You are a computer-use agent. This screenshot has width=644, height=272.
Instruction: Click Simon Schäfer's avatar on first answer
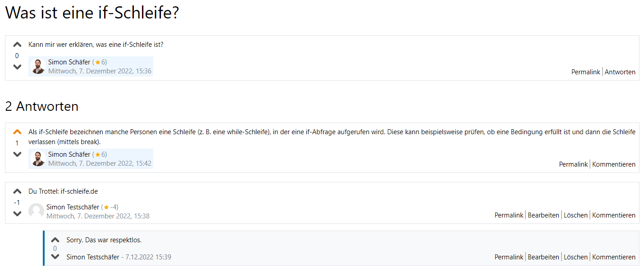point(38,159)
